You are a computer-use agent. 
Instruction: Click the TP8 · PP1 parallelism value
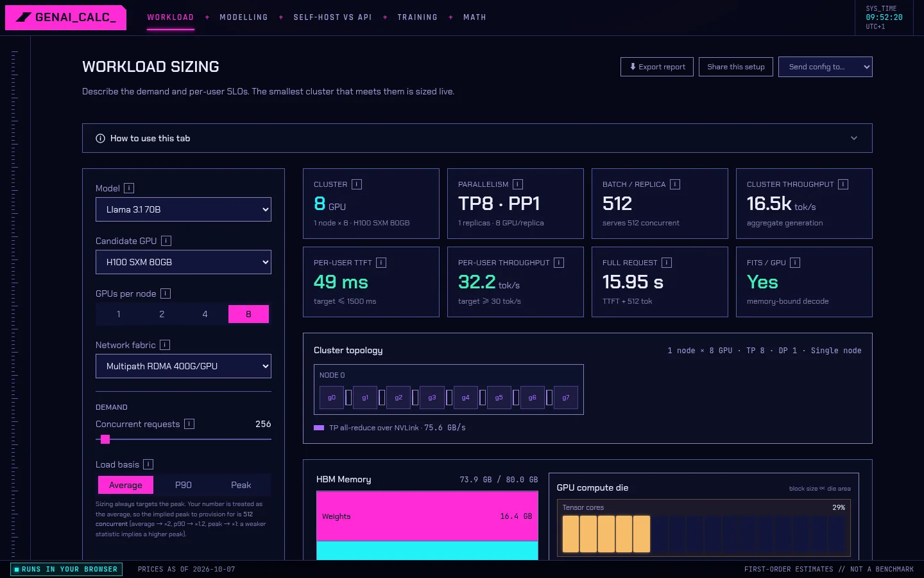pyautogui.click(x=499, y=204)
